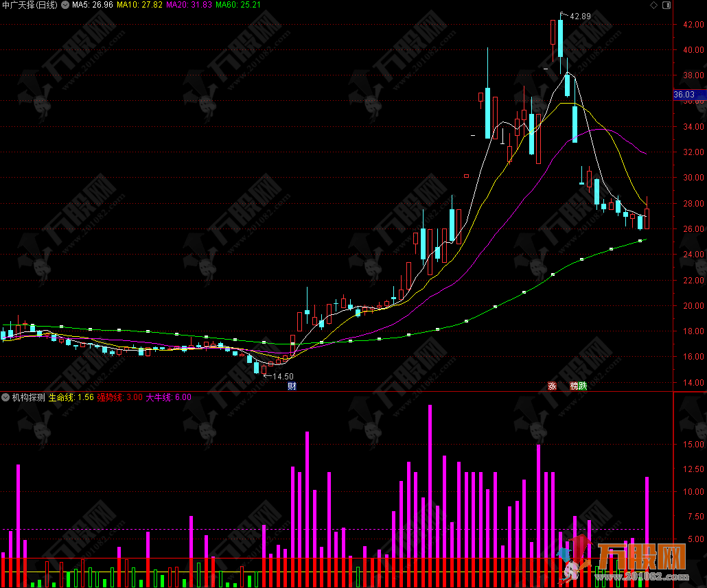Expand the dropdown next to 中广天择(日线)
The width and height of the screenshot is (707, 588).
click(x=65, y=5)
